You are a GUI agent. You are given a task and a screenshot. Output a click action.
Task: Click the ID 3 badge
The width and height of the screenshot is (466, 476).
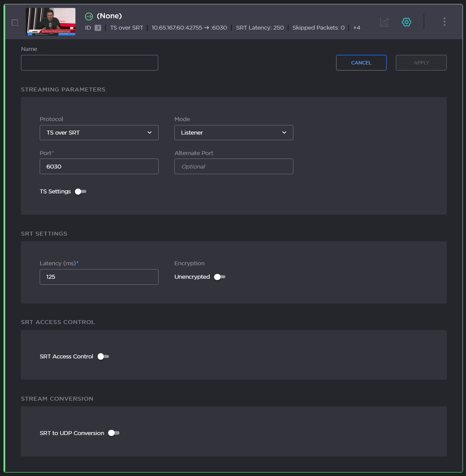pyautogui.click(x=98, y=28)
